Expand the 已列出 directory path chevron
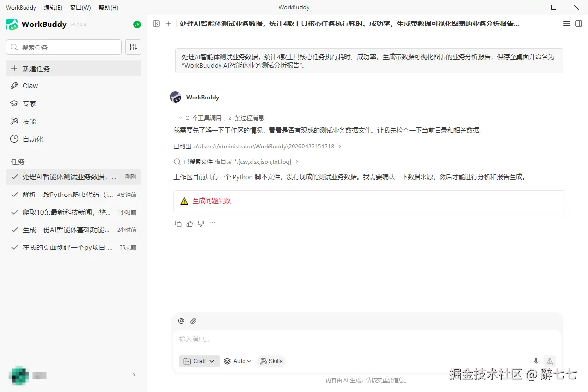 pyautogui.click(x=340, y=147)
